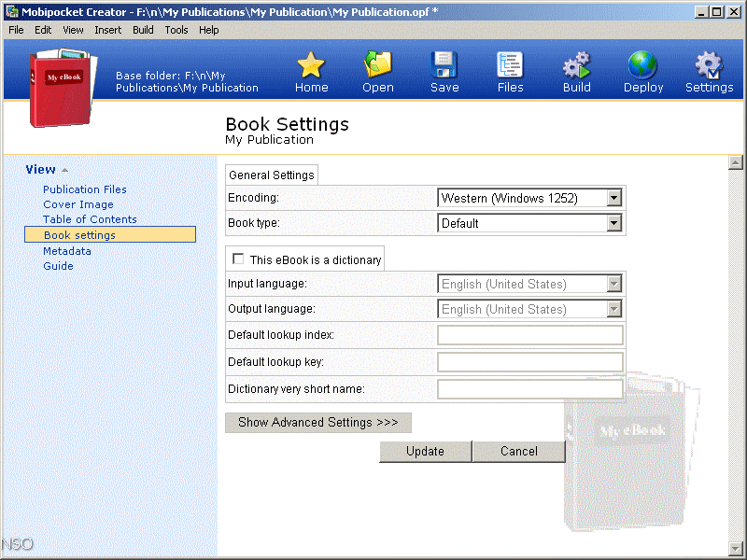747x560 pixels.
Task: Click the scrollbar down arrow
Action: pos(736,548)
